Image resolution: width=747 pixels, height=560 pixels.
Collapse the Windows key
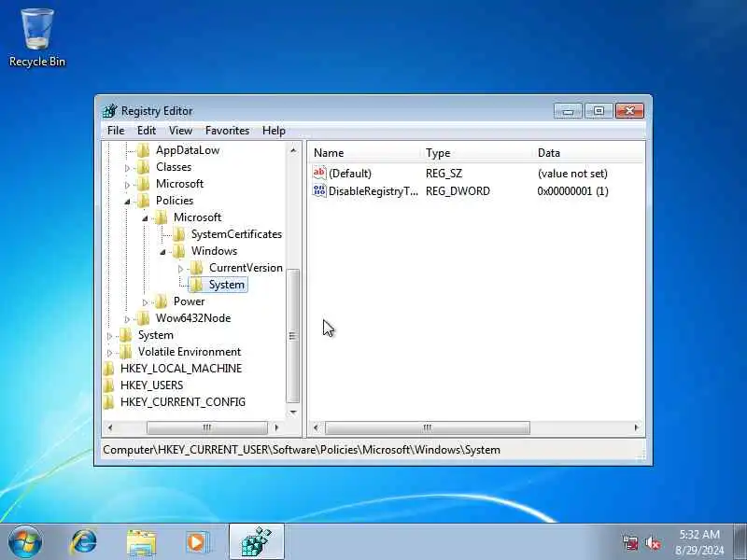pos(162,252)
